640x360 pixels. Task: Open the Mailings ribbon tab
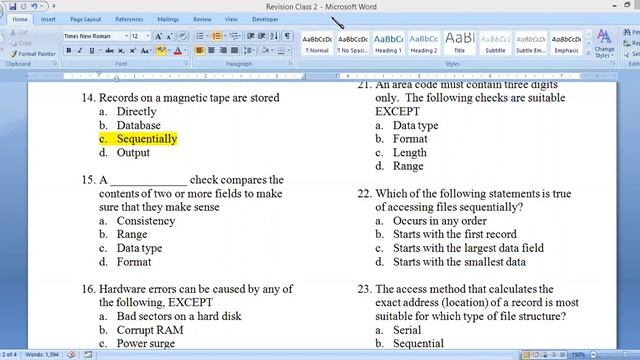pyautogui.click(x=168, y=19)
